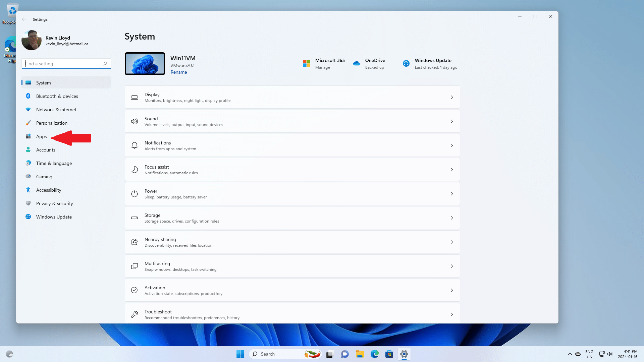Open Accessibility settings category
Screen dimensions: 644x362
[49, 190]
